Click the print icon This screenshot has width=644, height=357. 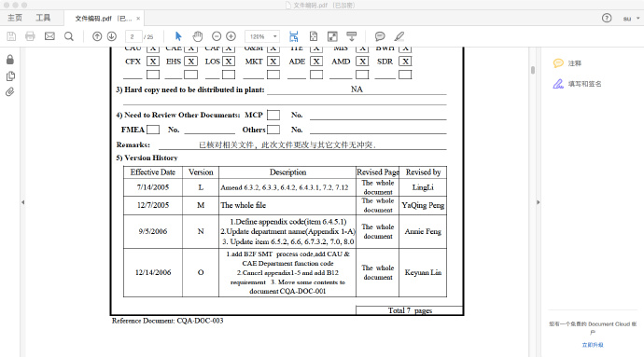pos(30,36)
